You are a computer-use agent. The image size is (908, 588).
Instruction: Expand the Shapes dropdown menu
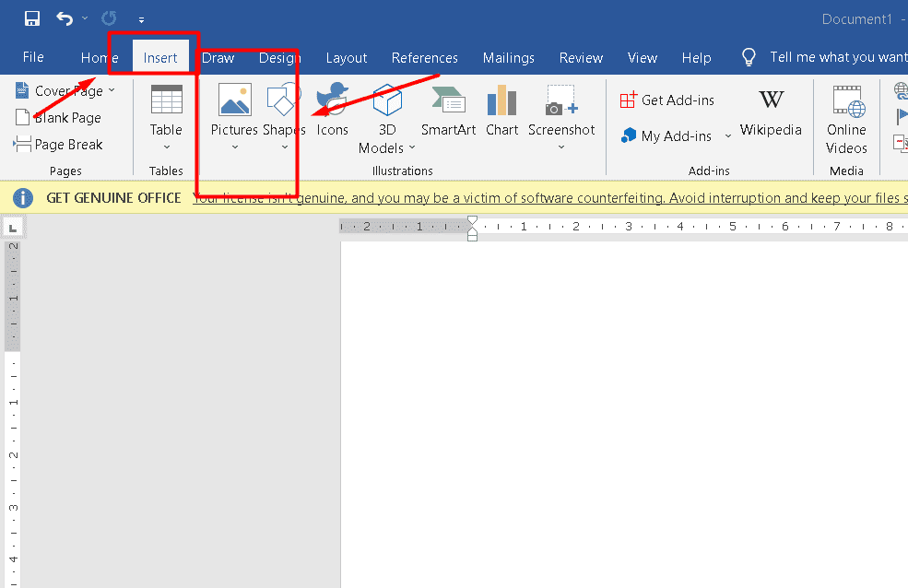point(284,147)
